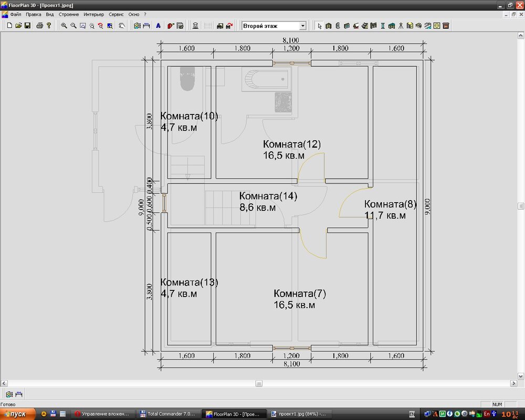Click the Комната(12) room label

pos(291,144)
